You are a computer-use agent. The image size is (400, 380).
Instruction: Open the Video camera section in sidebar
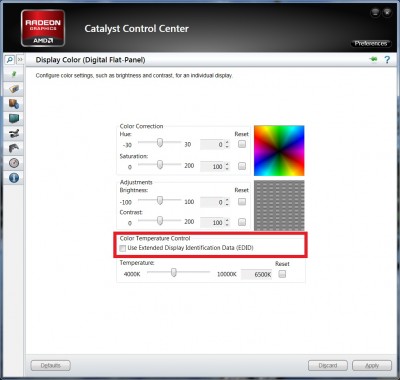(14, 133)
